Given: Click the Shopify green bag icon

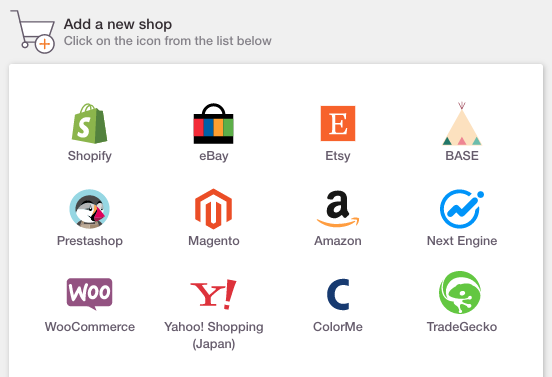Looking at the screenshot, I should (x=89, y=124).
